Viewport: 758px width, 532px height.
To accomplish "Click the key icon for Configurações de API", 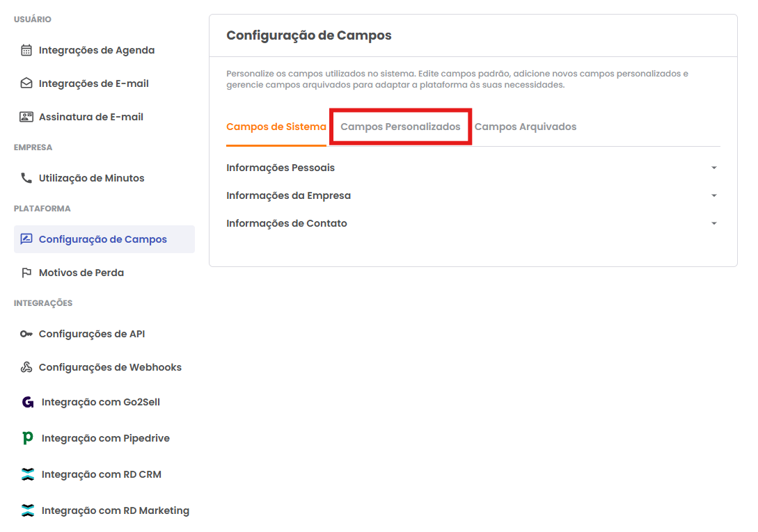I will click(x=26, y=334).
